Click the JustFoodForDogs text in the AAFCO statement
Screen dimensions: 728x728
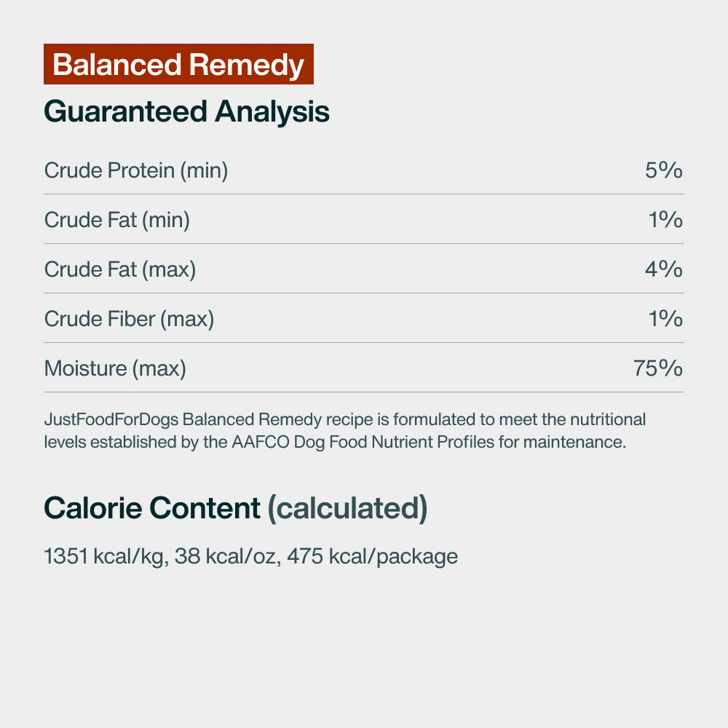(x=111, y=420)
